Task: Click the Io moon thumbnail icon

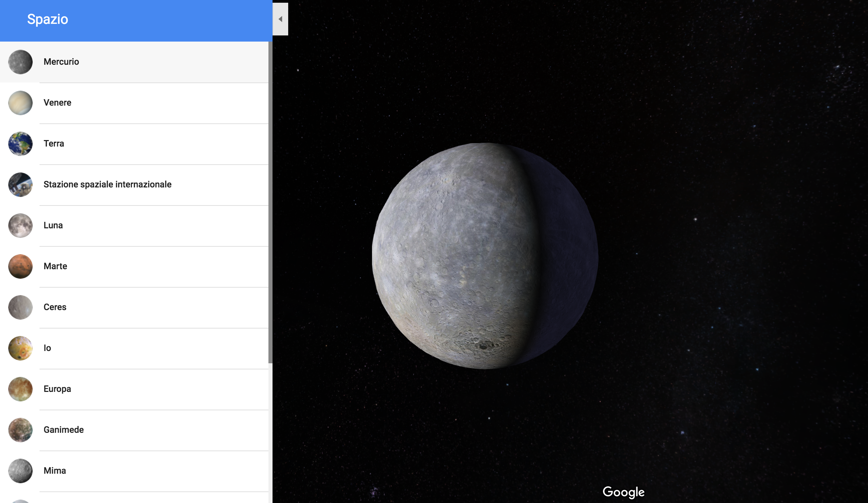Action: 20,348
